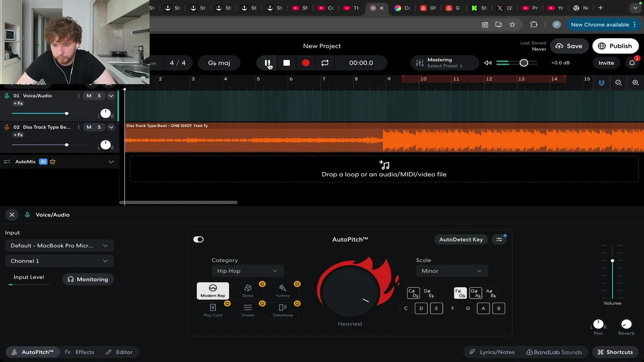Add Fx to Voice/Audio track
Image resolution: width=644 pixels, height=362 pixels.
coord(18,104)
